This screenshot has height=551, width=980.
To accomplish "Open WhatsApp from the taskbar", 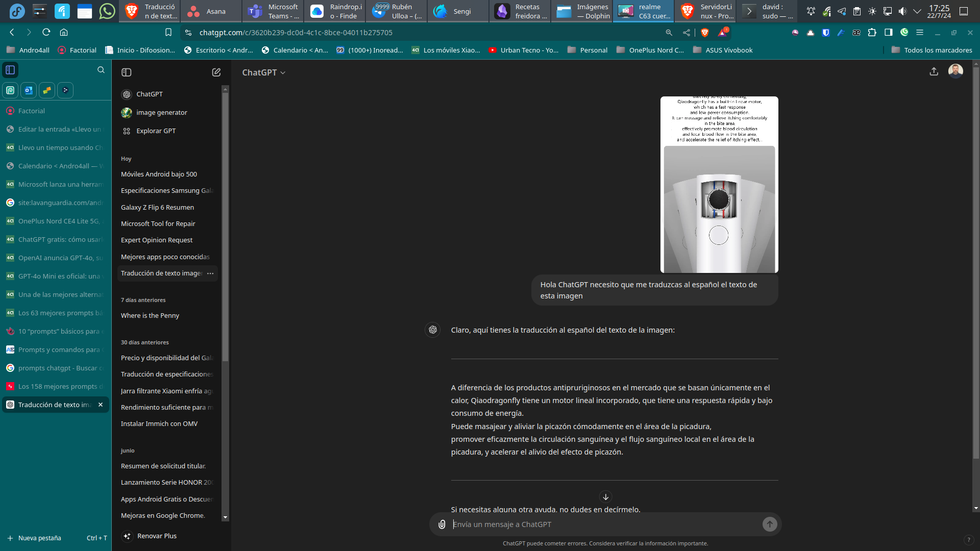I will (x=107, y=11).
